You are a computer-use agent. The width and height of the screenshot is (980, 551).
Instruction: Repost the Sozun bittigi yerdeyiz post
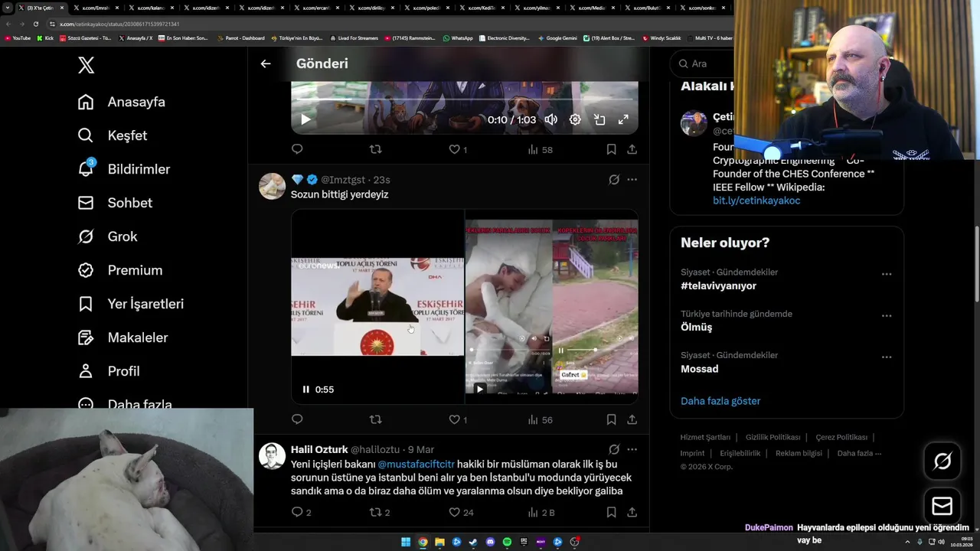tap(375, 419)
